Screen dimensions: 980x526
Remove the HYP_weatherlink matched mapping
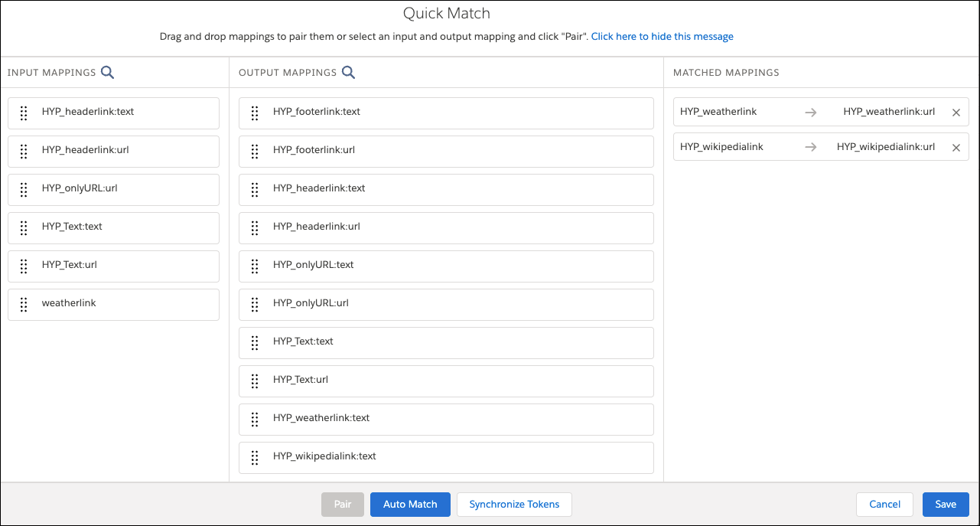956,112
